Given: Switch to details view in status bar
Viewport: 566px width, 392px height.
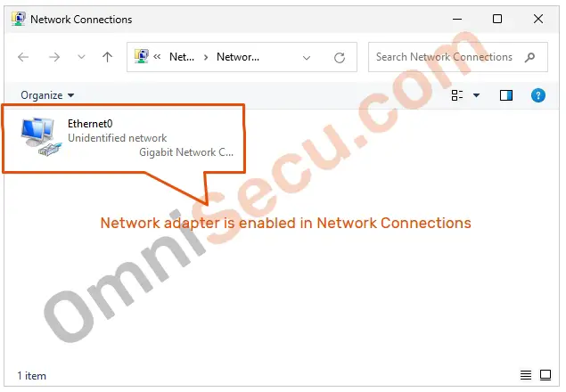Looking at the screenshot, I should pyautogui.click(x=526, y=375).
